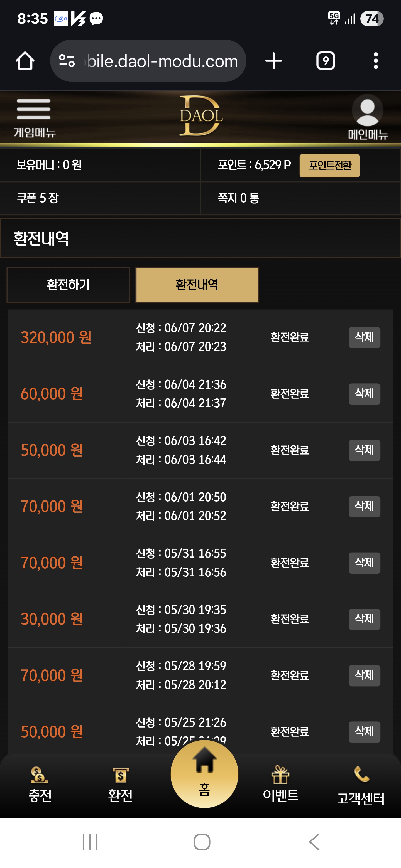Open the 게임메뉴 hamburger menu
Viewport: 401px width, 868px height.
pyautogui.click(x=34, y=117)
